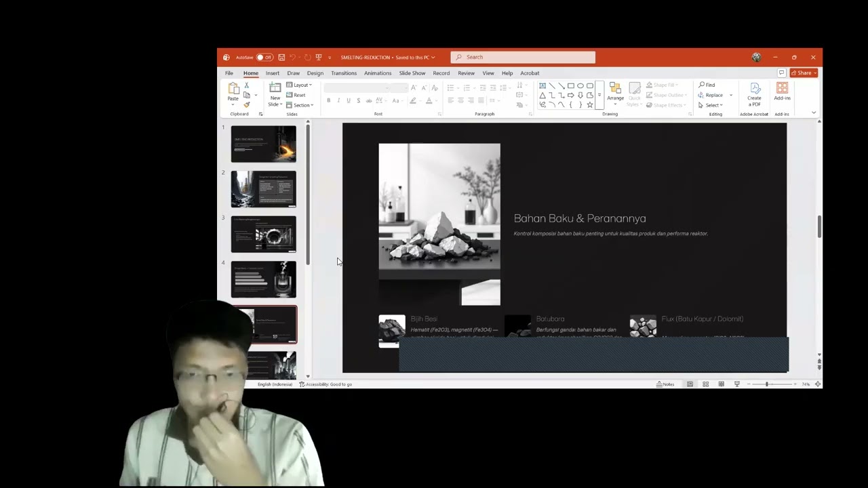
Task: Click the Format Painter brush icon
Action: point(247,104)
